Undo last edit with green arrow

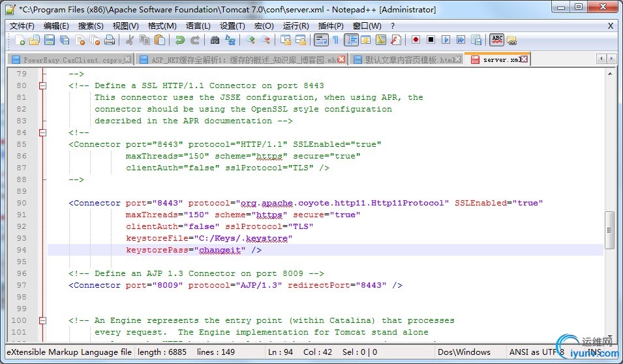tap(180, 40)
